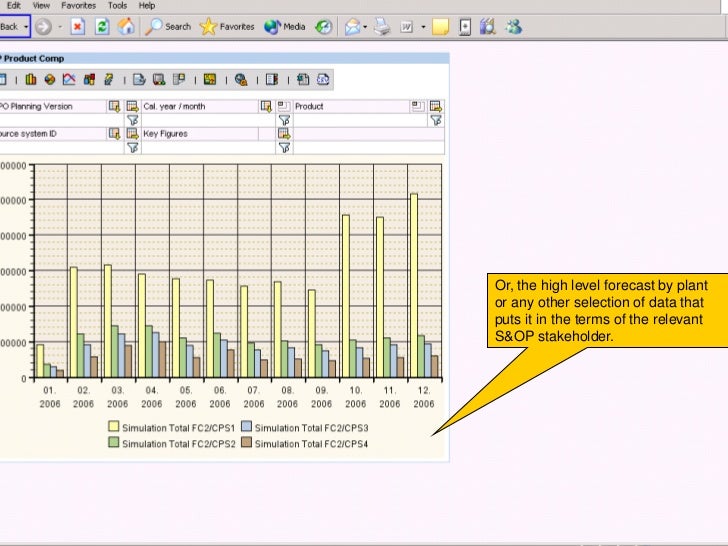Select the pie chart type icon

[50, 79]
